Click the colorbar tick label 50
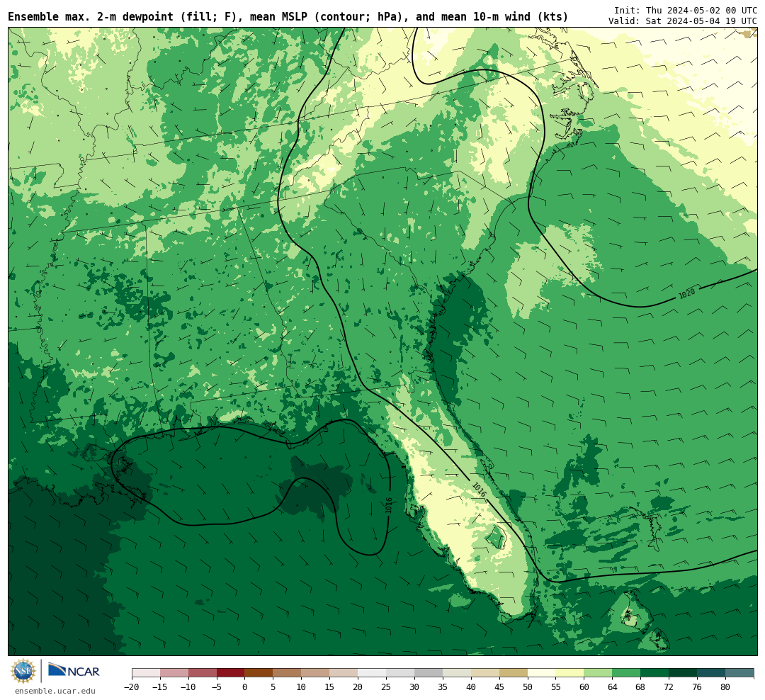Screen dimensions: 765x700 528,687
